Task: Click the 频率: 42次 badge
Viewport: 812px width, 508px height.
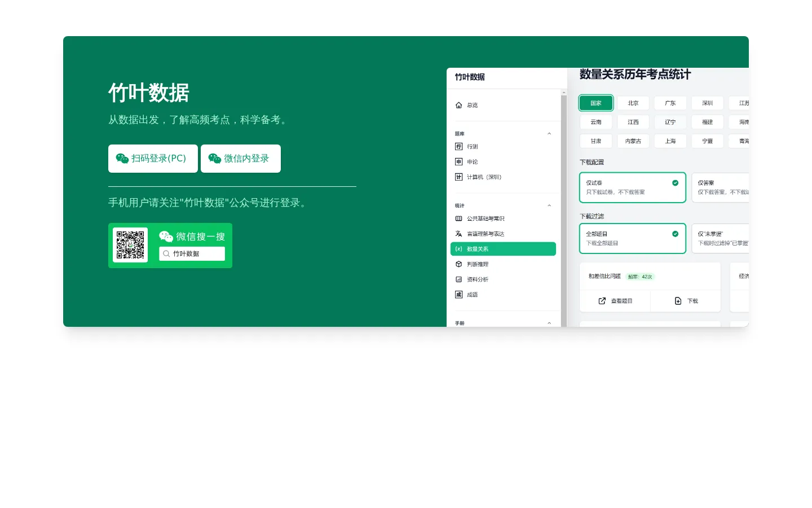Action: [x=640, y=277]
